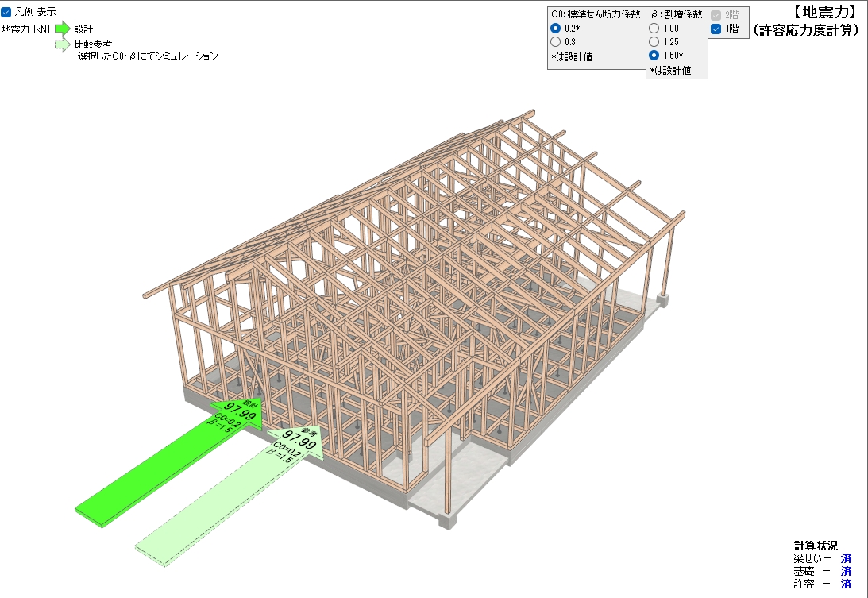Click the 基礎 status row label

pyautogui.click(x=804, y=571)
